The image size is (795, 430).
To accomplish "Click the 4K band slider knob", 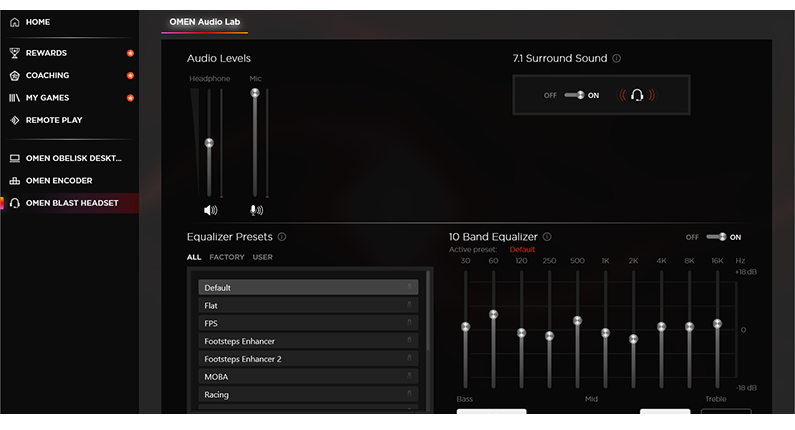I will [x=661, y=327].
